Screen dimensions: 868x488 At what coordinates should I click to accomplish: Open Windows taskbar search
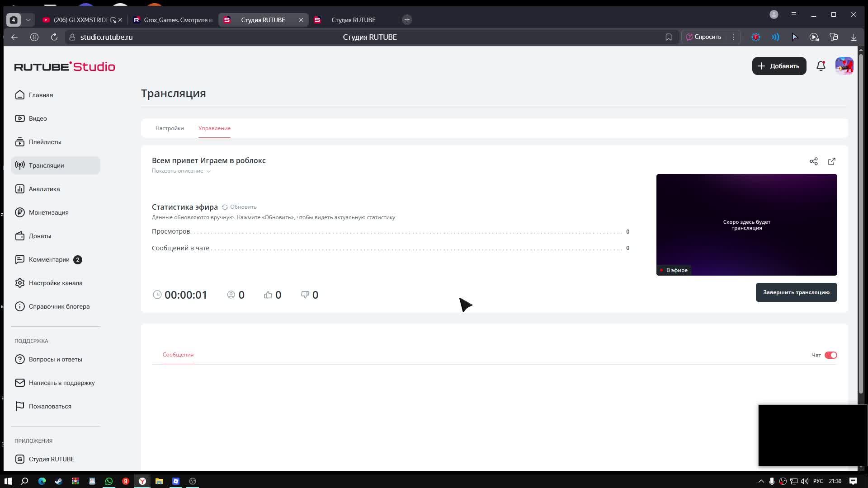point(25,481)
